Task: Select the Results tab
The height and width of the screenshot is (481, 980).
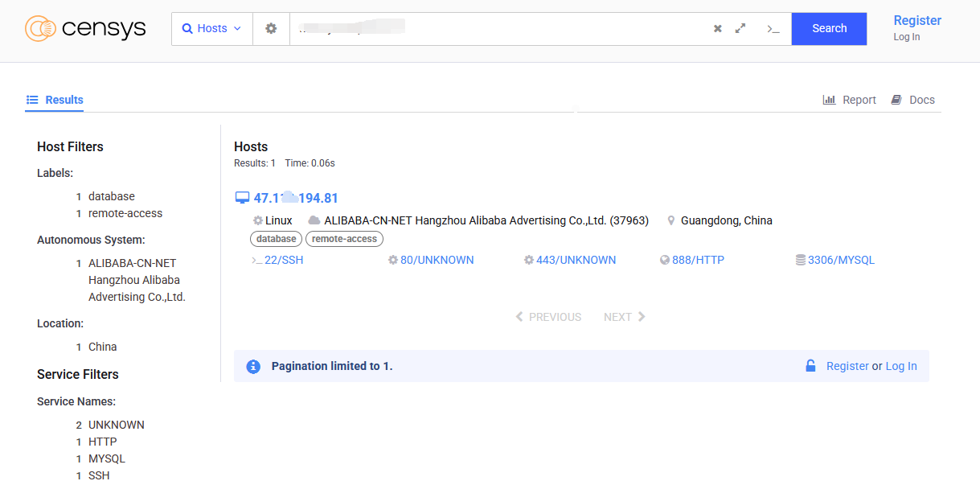Action: 55,100
